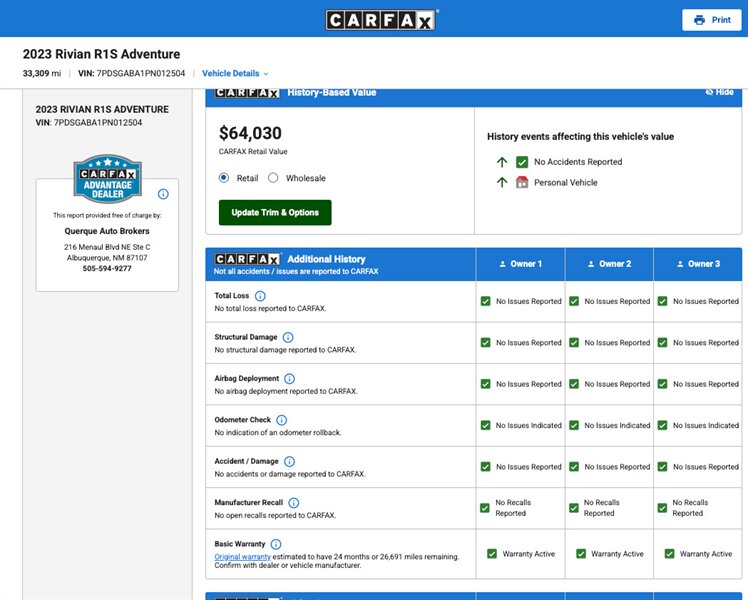Select the Wholesale radio button
Screen dimensions: 748x600
(273, 178)
